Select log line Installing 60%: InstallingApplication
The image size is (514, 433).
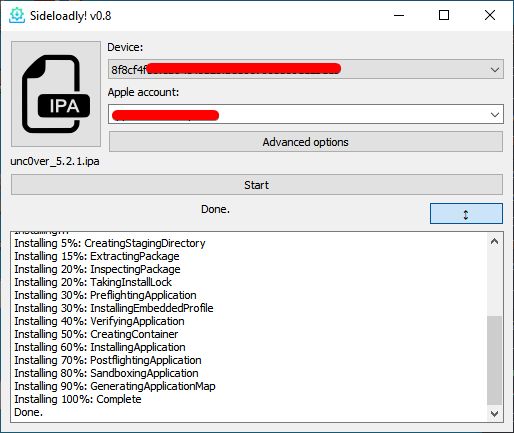point(100,347)
